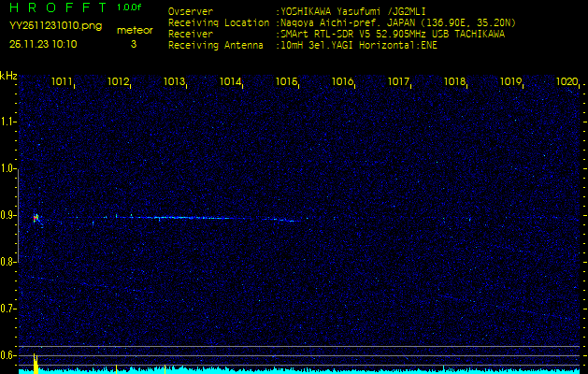Click the 0.7 kHz frequency label
This screenshot has height=374, width=588.
point(8,309)
